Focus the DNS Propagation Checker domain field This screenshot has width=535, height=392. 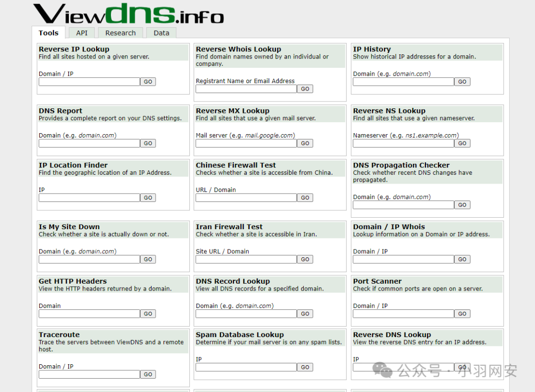pos(404,205)
